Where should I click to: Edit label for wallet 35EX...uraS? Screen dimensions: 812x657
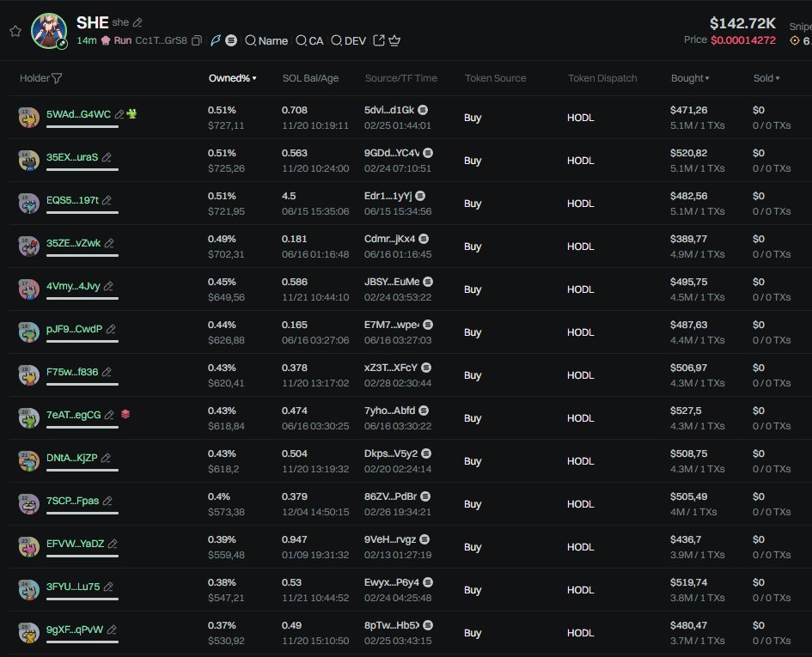point(107,157)
